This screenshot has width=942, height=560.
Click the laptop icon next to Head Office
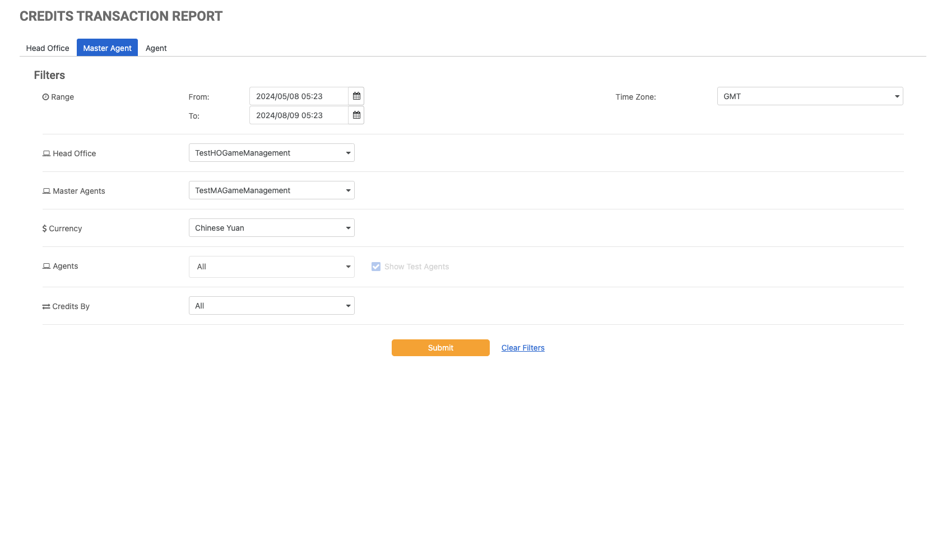click(x=47, y=153)
